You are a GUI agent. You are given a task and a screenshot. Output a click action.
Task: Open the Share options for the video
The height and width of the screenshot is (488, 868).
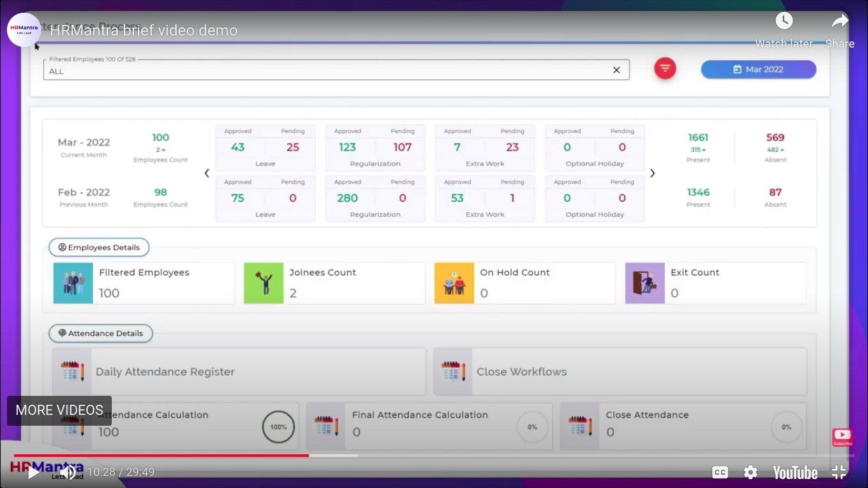(839, 30)
